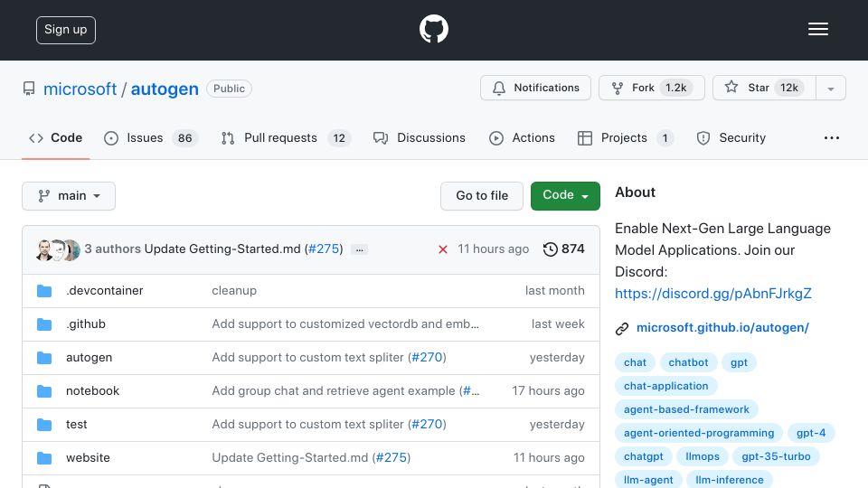Select the chat-application topic tag

pyautogui.click(x=666, y=386)
